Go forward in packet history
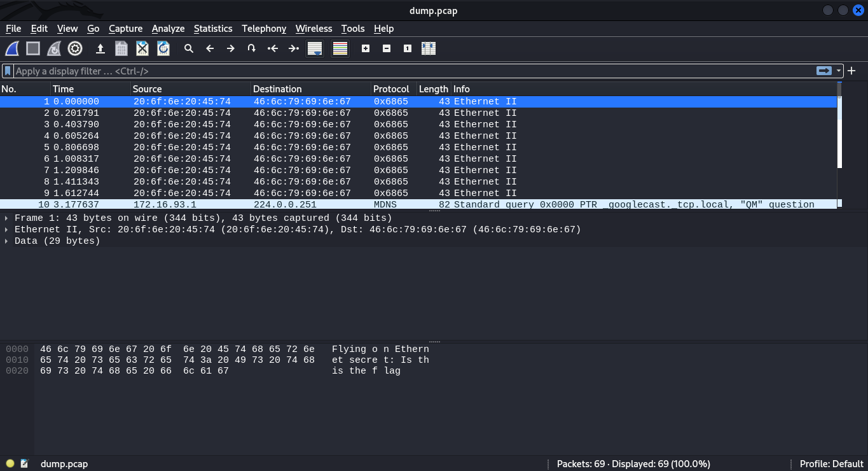868x471 pixels. [x=231, y=48]
